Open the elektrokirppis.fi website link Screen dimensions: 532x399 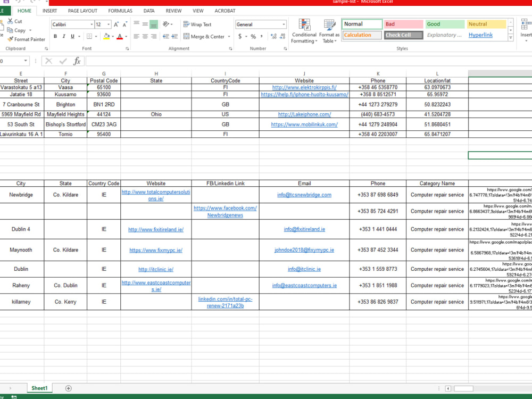(x=304, y=88)
